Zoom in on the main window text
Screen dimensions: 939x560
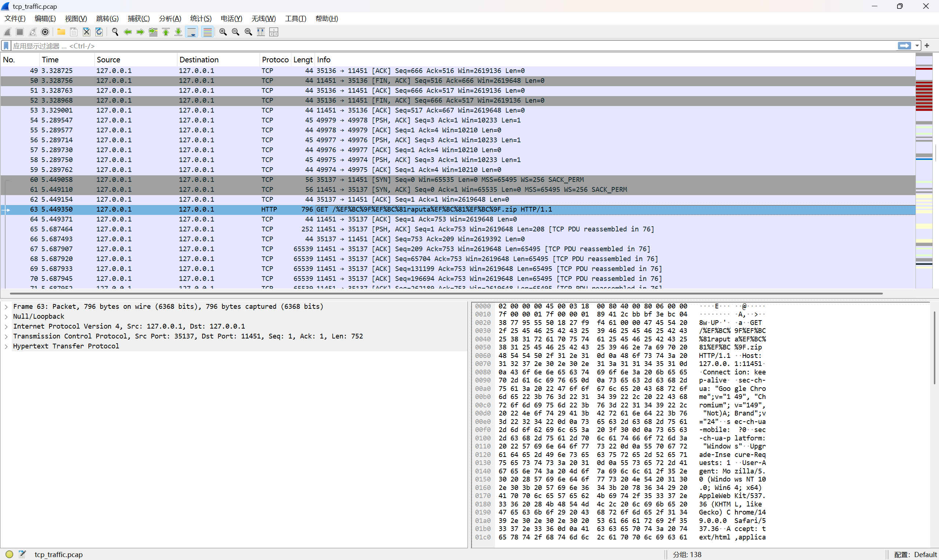click(x=223, y=32)
